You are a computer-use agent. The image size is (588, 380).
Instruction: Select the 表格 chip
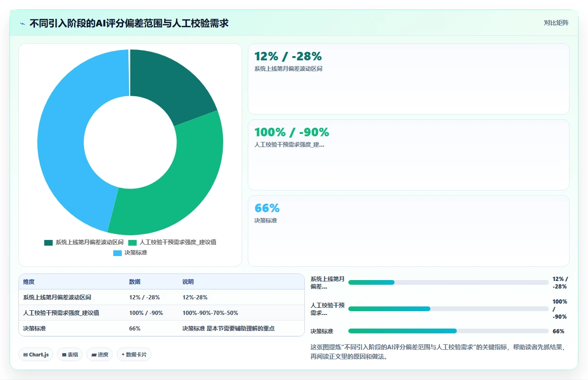point(70,355)
